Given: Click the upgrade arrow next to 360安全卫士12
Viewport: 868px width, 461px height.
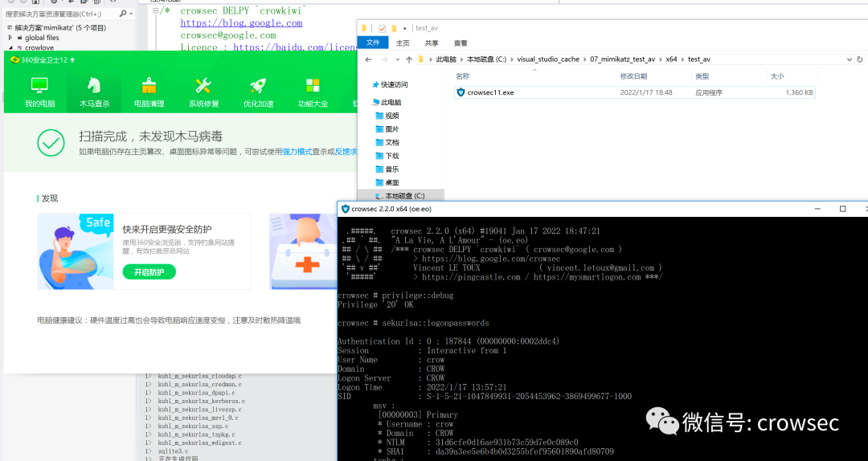Looking at the screenshot, I should [72, 59].
